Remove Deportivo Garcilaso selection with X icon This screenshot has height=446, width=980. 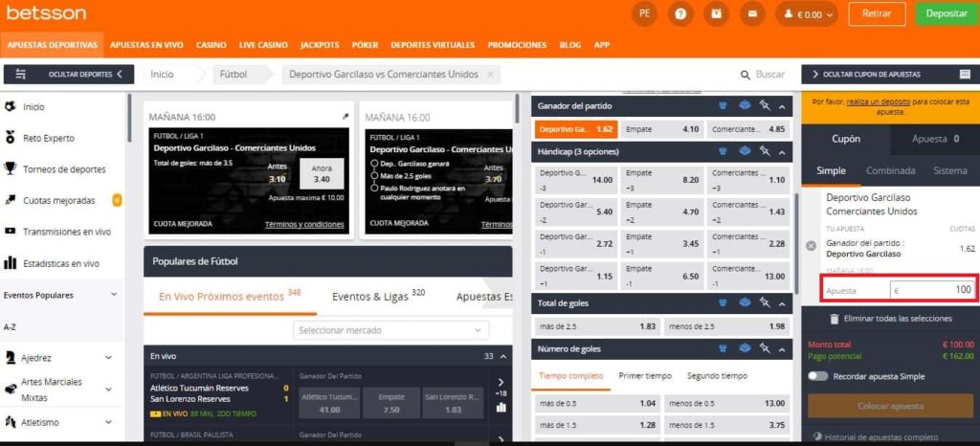click(812, 246)
